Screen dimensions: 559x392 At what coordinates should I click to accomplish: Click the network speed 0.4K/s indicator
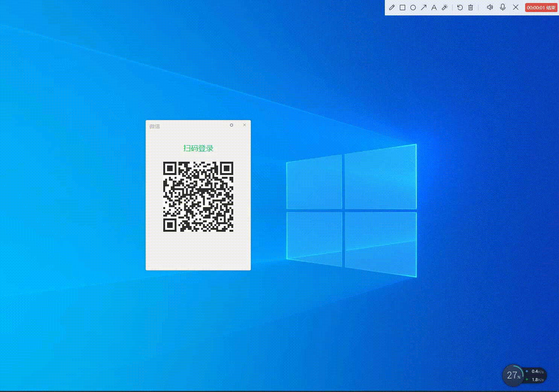click(x=537, y=371)
